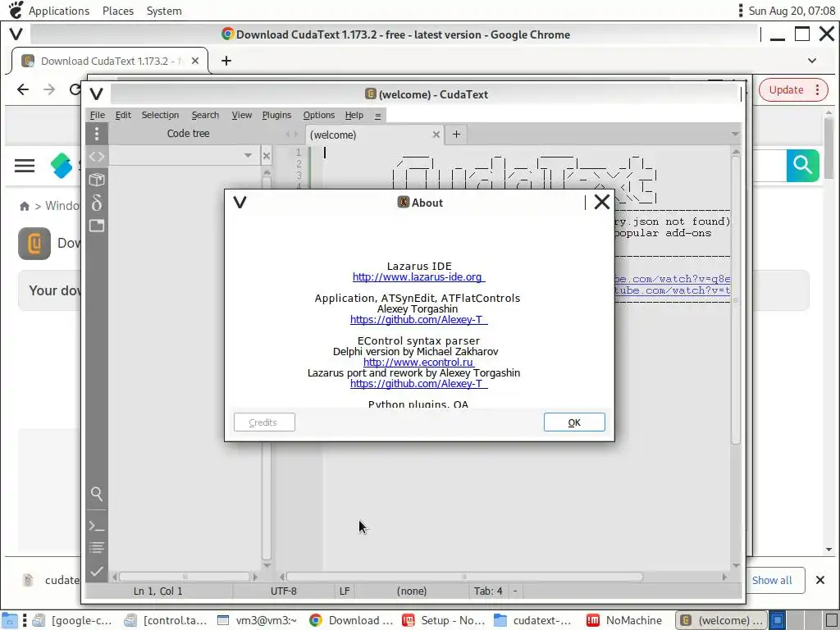840x630 pixels.
Task: Click the hamburger menu on the website
Action: [x=25, y=166]
